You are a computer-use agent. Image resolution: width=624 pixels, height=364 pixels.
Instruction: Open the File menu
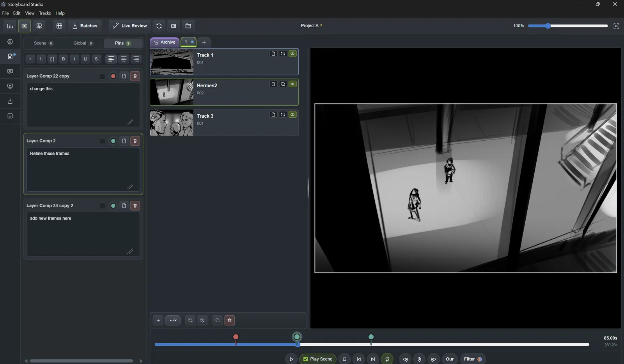[x=5, y=13]
